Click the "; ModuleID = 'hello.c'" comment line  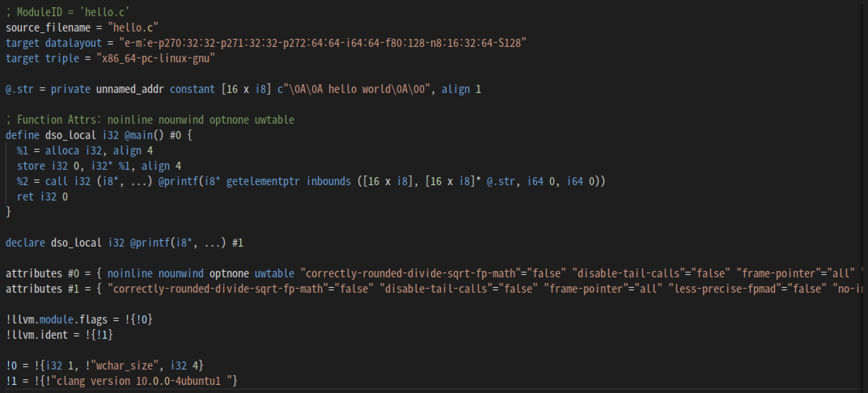point(68,12)
